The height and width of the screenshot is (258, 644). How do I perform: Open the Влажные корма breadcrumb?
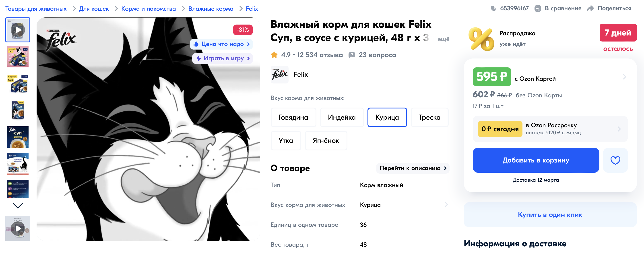coord(211,9)
